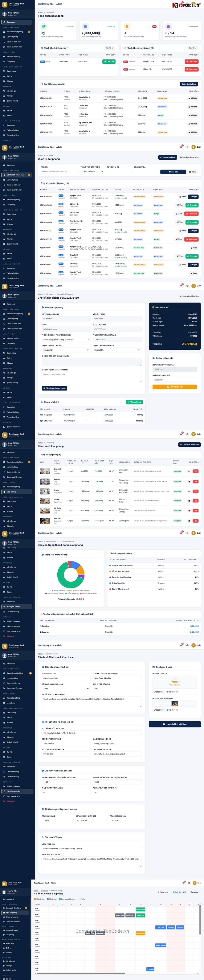Open notification bell above Quản lý đặt phòng title
Image resolution: width=204 pixels, height=980 pixels.
181,147
